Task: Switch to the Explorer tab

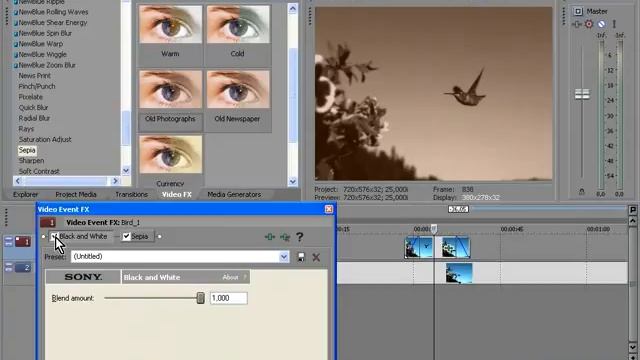Action: click(25, 195)
